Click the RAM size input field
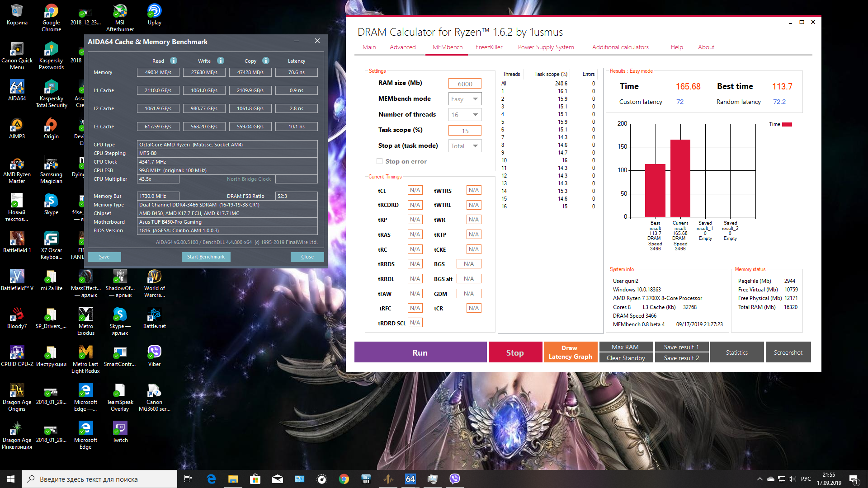Screen dimensions: 868x488 coord(465,84)
